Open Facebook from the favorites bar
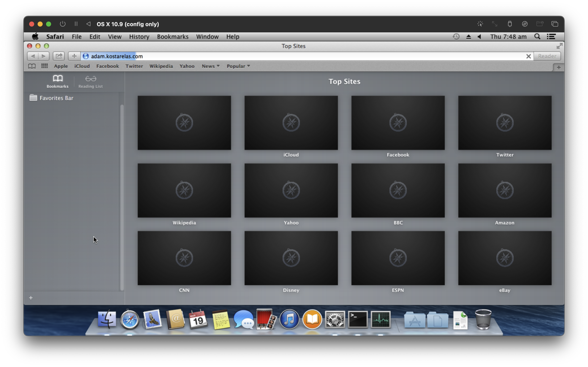The image size is (588, 367). click(107, 66)
